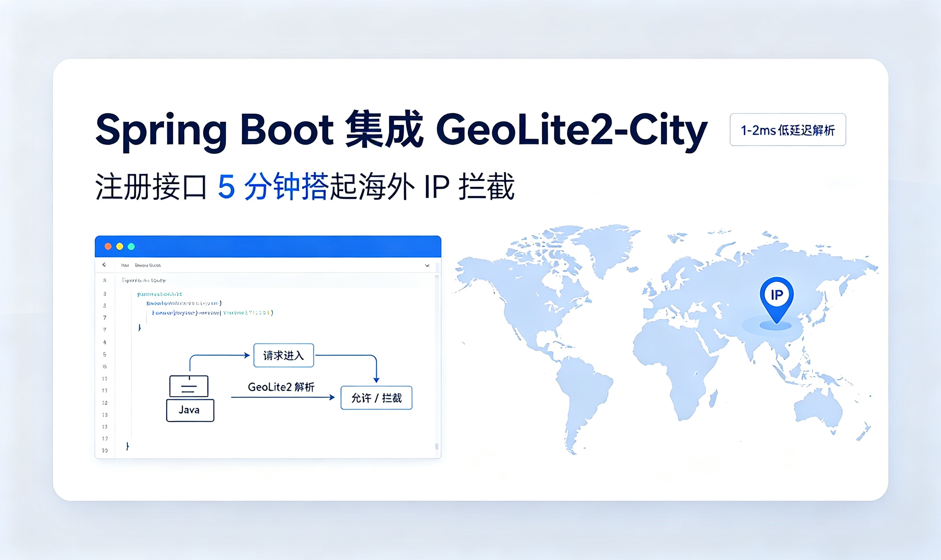Click the yellow dot in the window title bar
Viewport: 941px width, 560px height.
click(120, 246)
